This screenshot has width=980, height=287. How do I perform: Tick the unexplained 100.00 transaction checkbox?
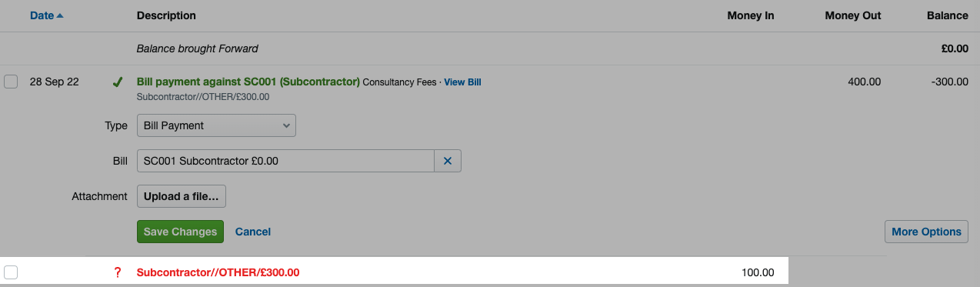tap(11, 272)
